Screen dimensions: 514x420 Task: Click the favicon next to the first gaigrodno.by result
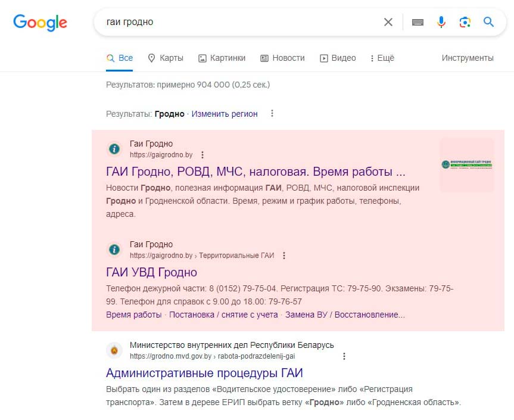[114, 149]
